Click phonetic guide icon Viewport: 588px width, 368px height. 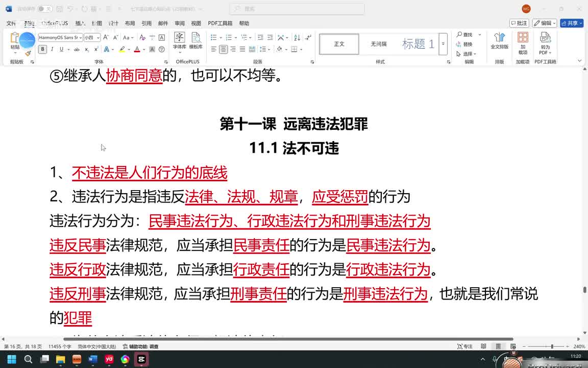pyautogui.click(x=152, y=37)
